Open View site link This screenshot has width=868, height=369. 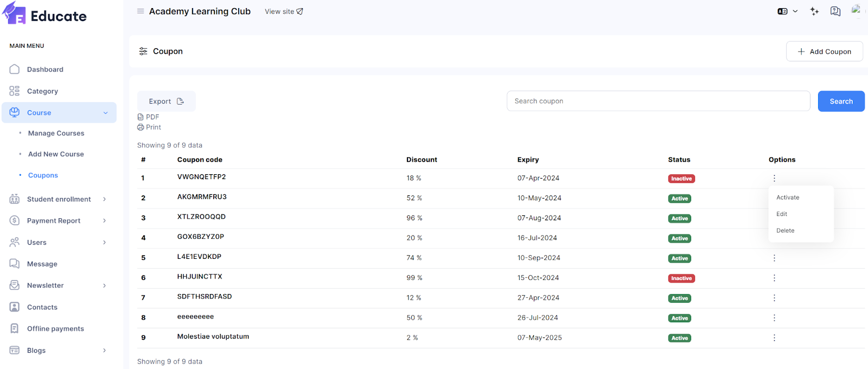click(284, 11)
